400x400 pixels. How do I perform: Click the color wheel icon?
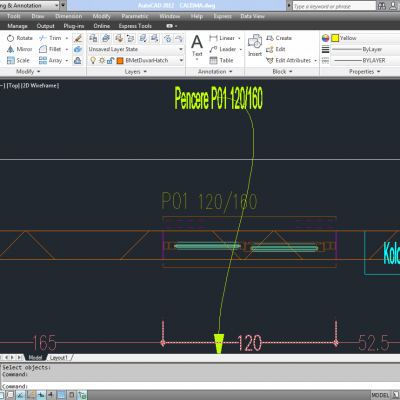pos(325,38)
